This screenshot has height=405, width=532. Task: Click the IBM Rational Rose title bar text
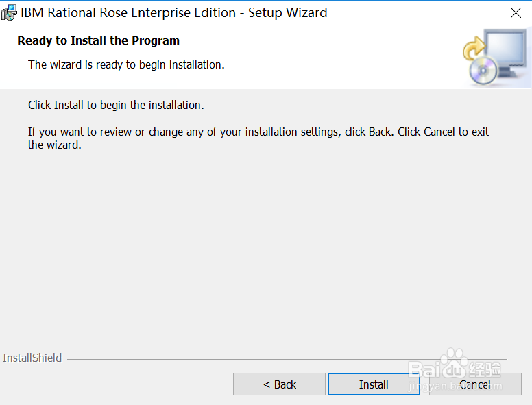click(174, 12)
